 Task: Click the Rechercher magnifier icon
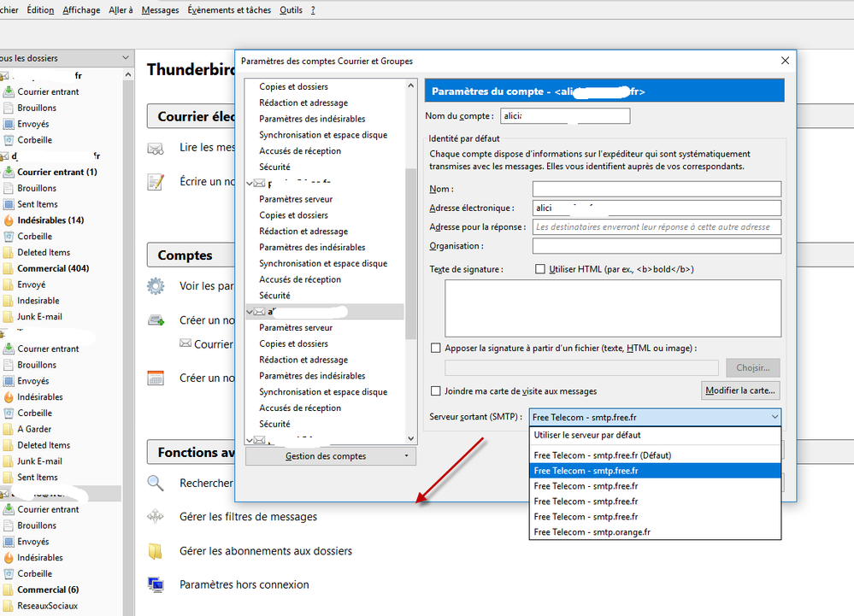156,483
